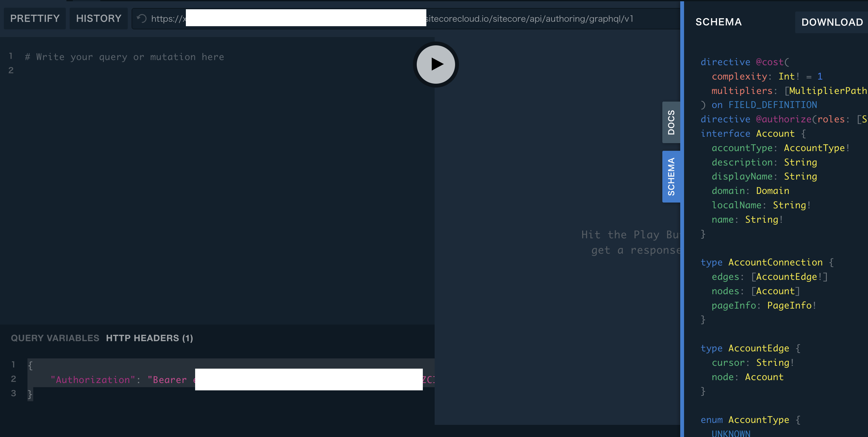Click "enum AccountType {" definition

(750, 420)
